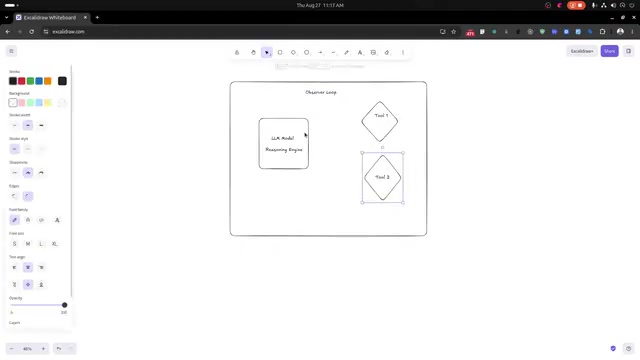
Task: Pick the light yellow background color
Action: (48, 102)
